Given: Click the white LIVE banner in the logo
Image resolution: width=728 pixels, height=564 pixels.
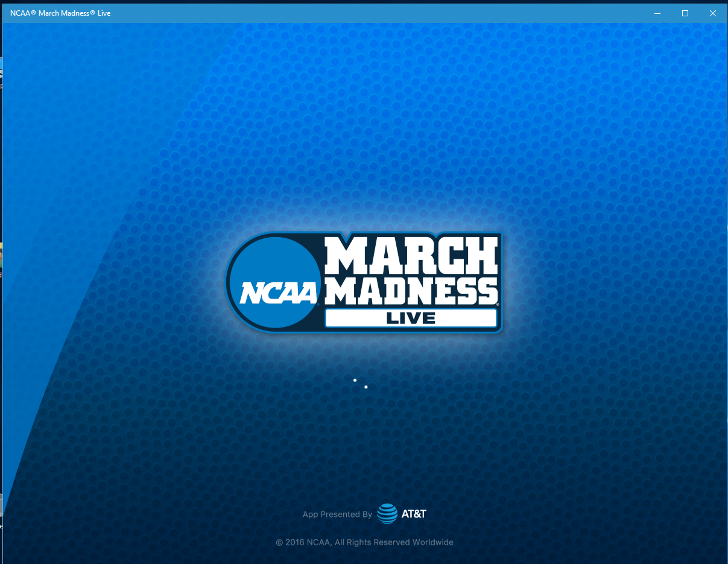Looking at the screenshot, I should tap(410, 318).
